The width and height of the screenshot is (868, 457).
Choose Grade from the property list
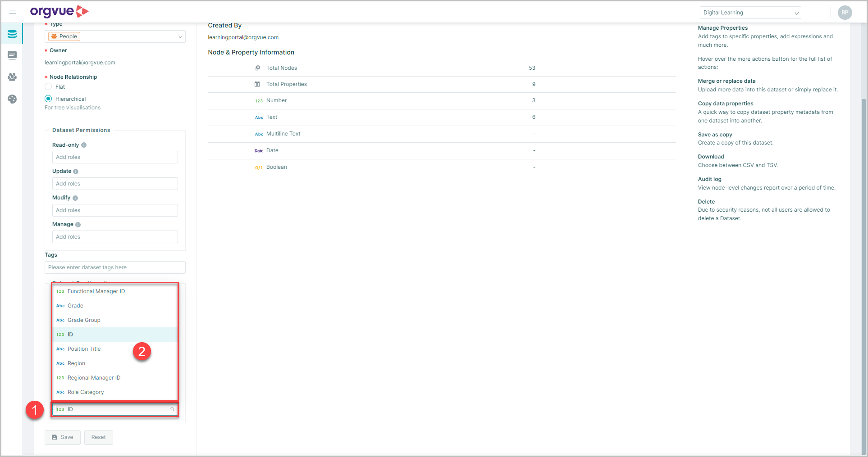[x=115, y=306]
